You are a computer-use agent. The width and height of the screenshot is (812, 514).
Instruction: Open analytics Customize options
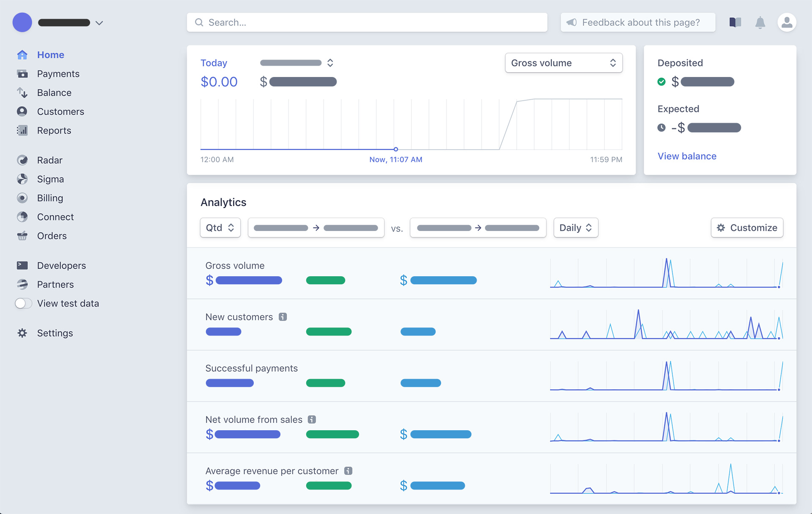coord(747,228)
